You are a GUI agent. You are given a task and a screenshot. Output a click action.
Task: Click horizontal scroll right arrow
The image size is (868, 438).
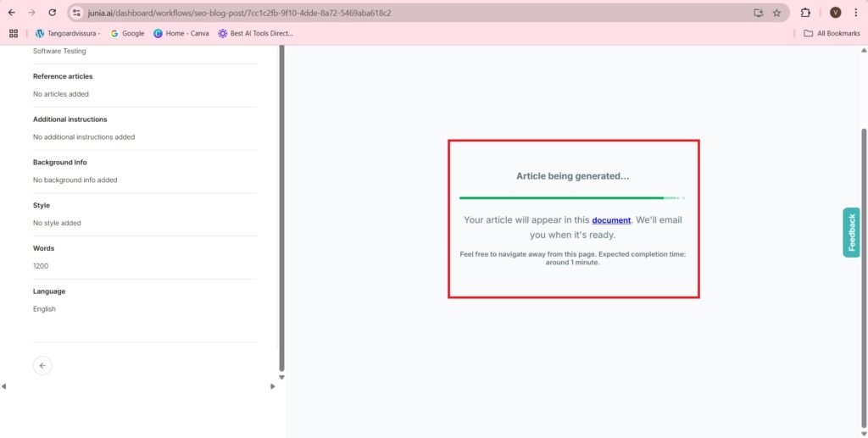pos(272,386)
